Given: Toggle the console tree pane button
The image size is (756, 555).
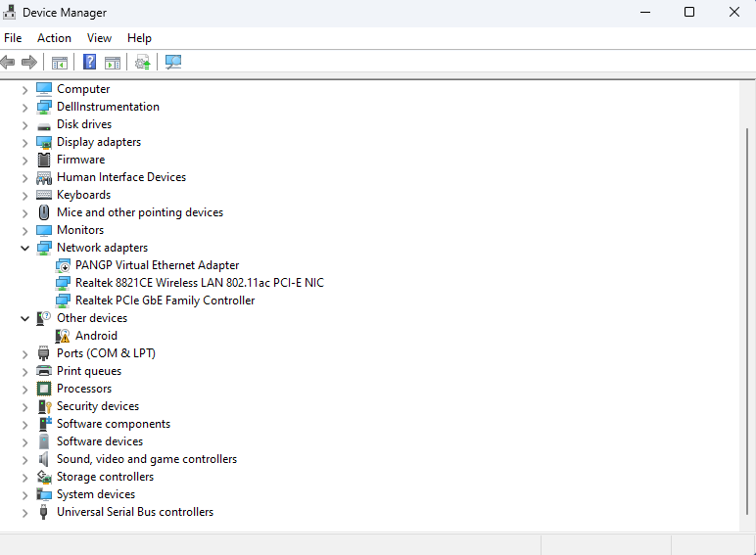Looking at the screenshot, I should tap(60, 63).
